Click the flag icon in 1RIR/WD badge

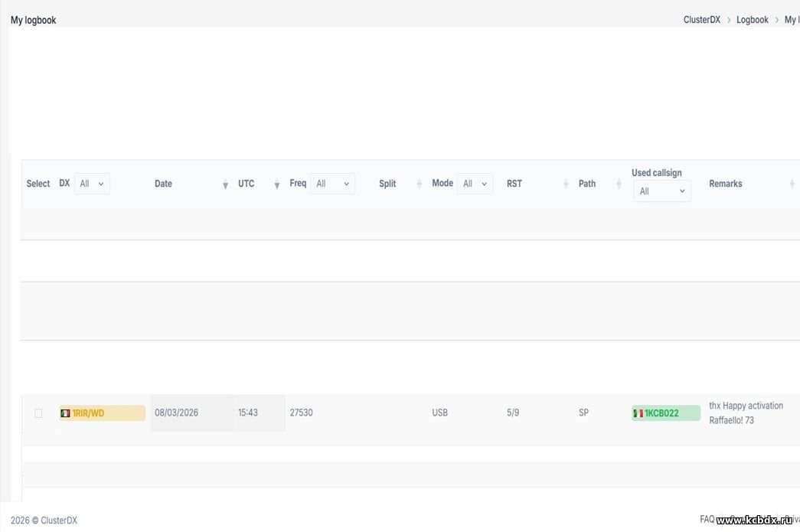point(65,413)
